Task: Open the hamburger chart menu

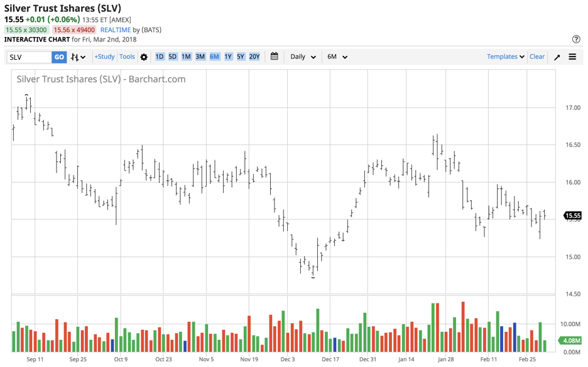Action: pyautogui.click(x=572, y=57)
